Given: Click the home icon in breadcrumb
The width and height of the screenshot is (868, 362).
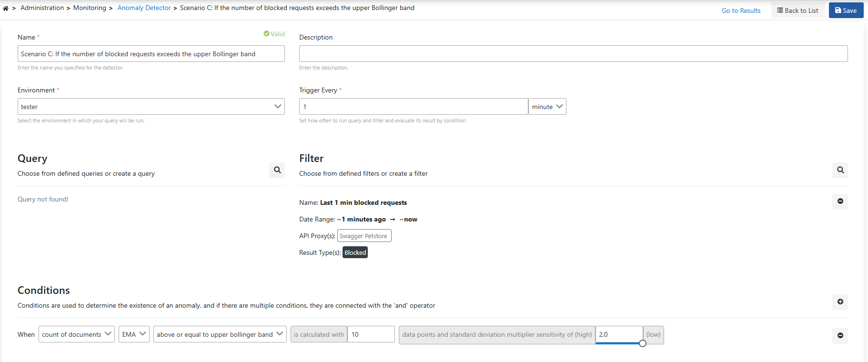Looking at the screenshot, I should [6, 8].
